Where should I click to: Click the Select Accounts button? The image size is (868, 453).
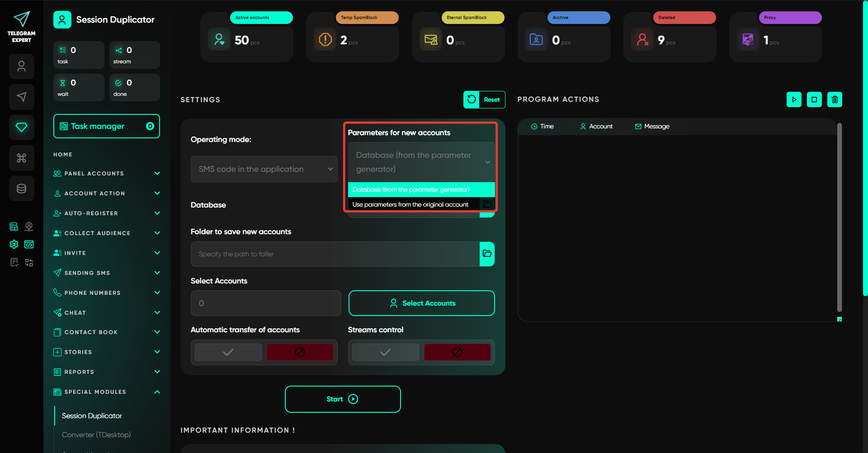pyautogui.click(x=421, y=303)
